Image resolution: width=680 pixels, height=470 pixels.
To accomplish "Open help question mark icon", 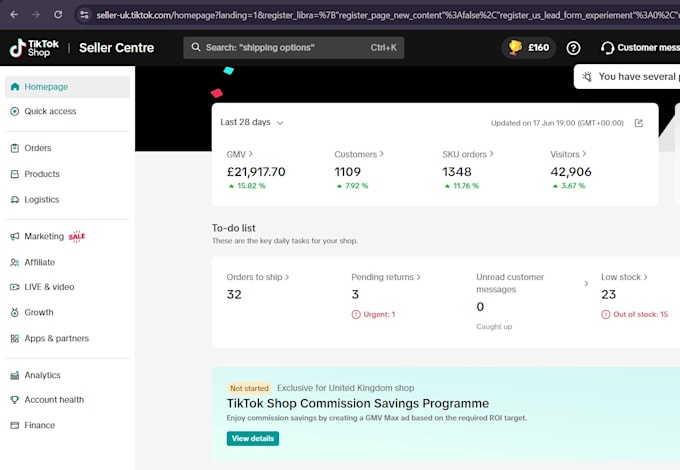I will [x=573, y=48].
